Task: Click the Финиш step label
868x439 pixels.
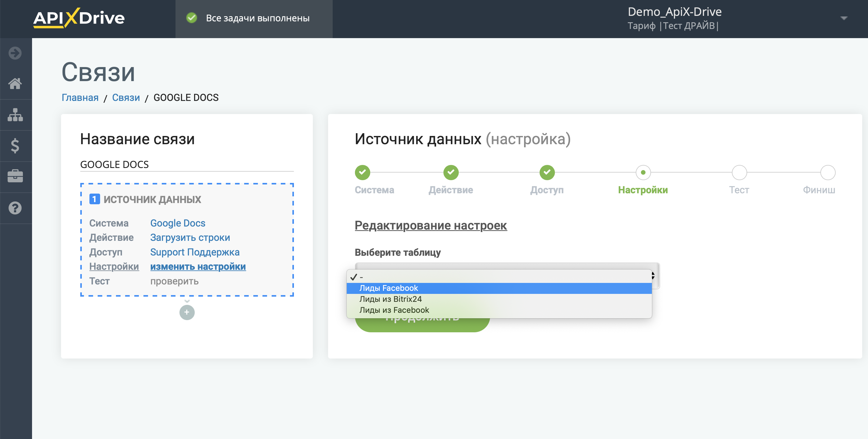Action: point(819,190)
